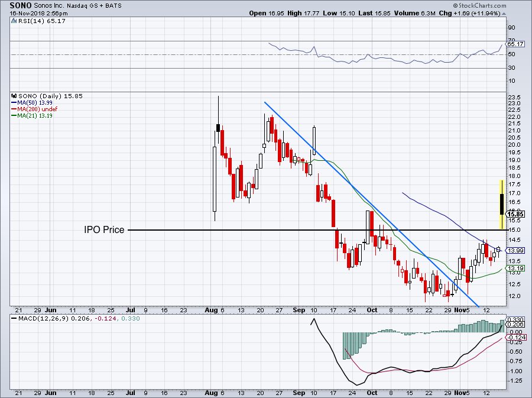
Task: Click the Nasdaq GS + BATS exchange label
Action: [95, 6]
